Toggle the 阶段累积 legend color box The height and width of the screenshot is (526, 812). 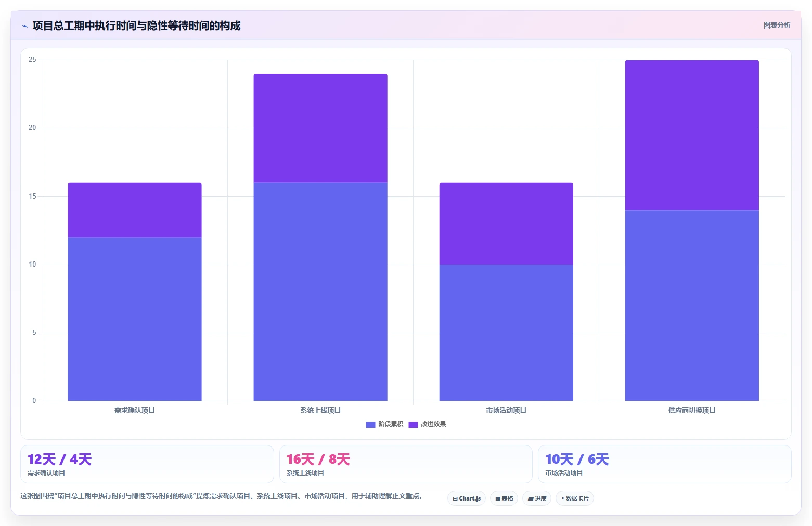(x=370, y=425)
